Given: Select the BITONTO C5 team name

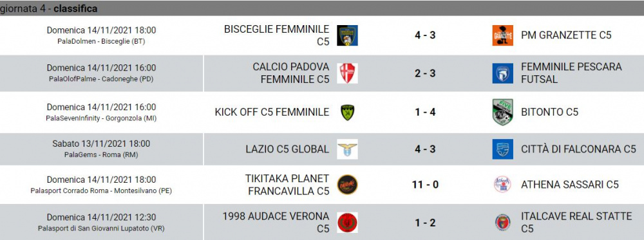Looking at the screenshot, I should coord(549,112).
